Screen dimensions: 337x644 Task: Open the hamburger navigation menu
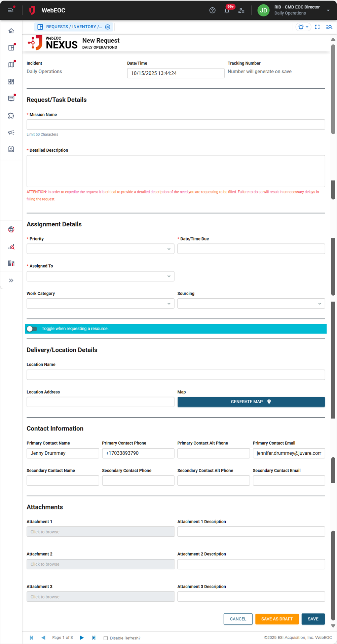[x=11, y=10]
